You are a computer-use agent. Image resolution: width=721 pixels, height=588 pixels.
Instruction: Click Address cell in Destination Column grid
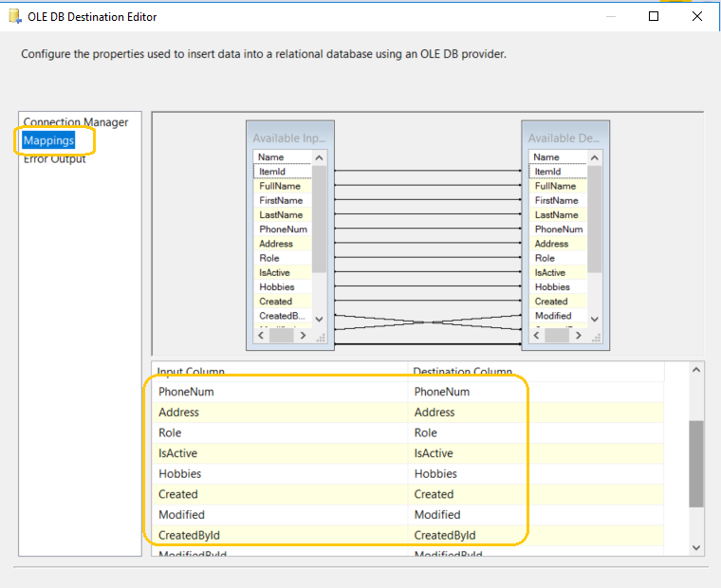536,413
